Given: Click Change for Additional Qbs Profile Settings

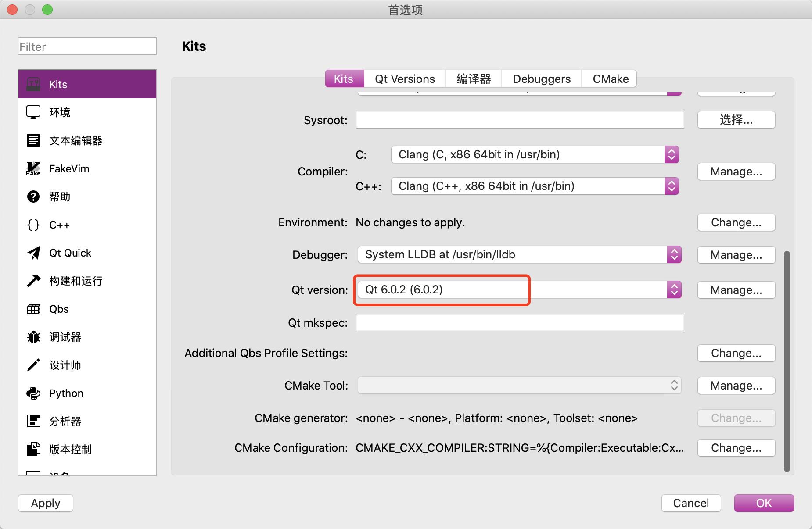Looking at the screenshot, I should point(736,353).
